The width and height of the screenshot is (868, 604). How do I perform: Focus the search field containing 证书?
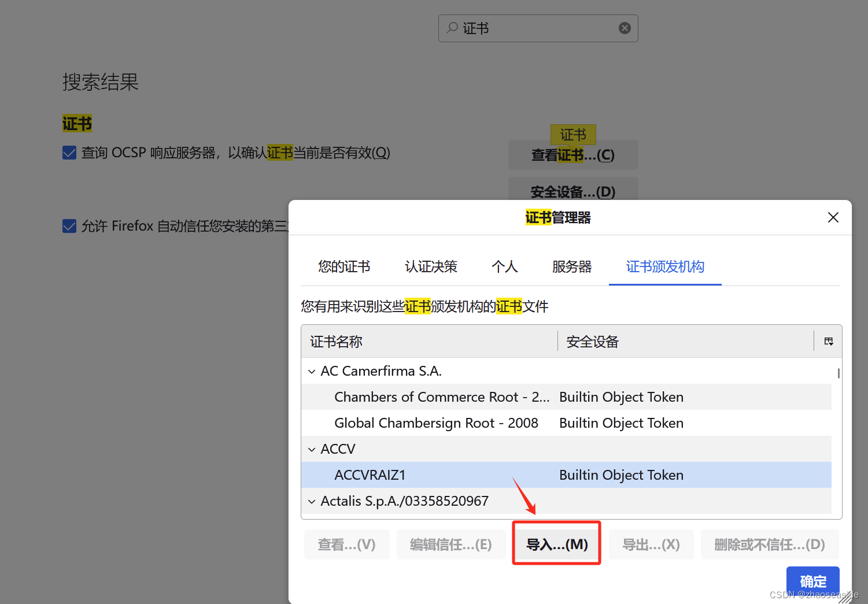pos(538,28)
